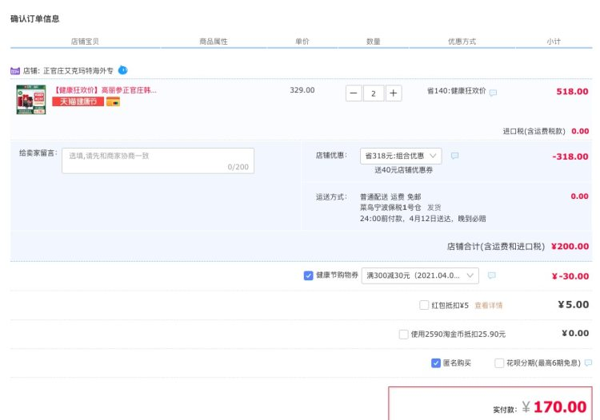Click the Tmall store icon beside shop name

15,71
